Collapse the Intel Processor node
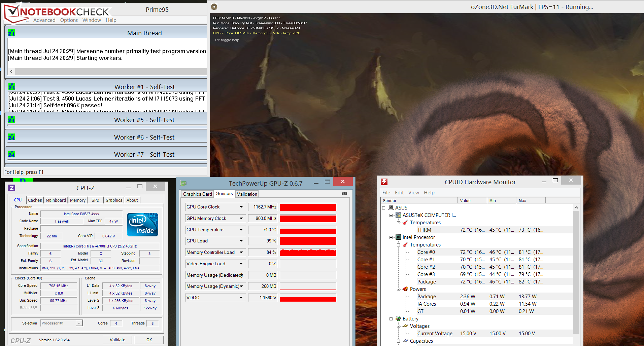Image resolution: width=644 pixels, height=346 pixels. click(x=391, y=237)
